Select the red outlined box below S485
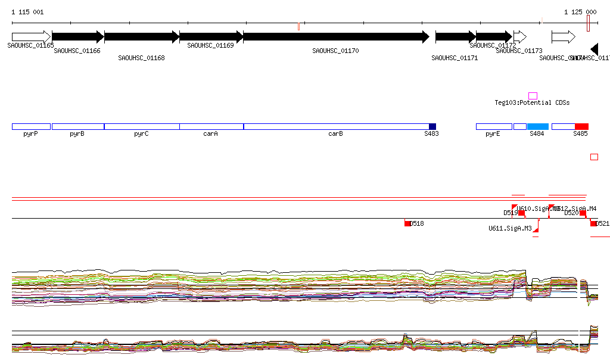 (x=594, y=157)
